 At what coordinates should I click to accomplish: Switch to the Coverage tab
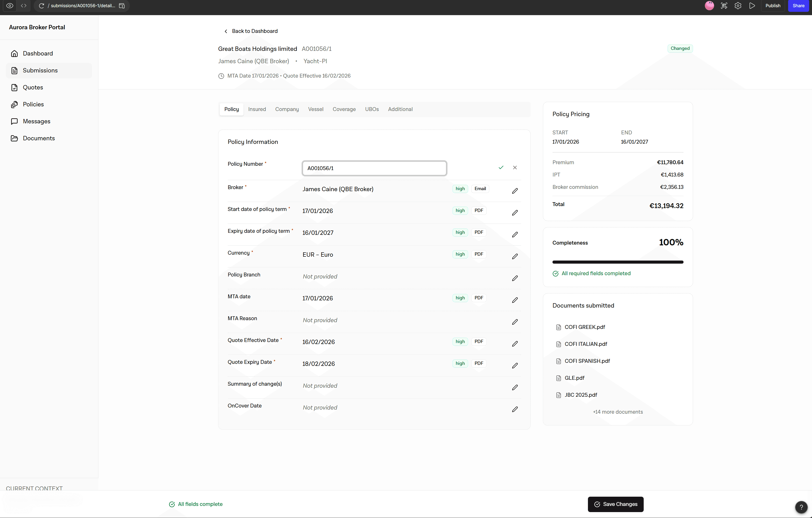pyautogui.click(x=344, y=109)
